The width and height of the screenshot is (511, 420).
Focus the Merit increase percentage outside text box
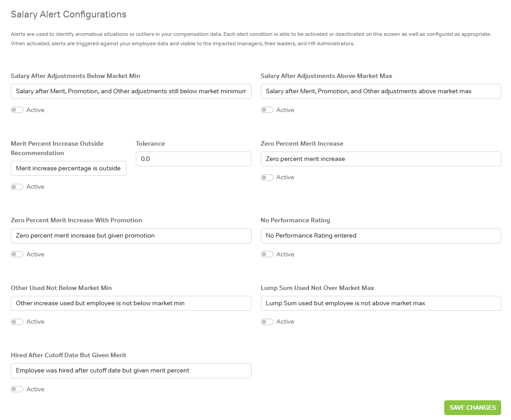coord(69,168)
